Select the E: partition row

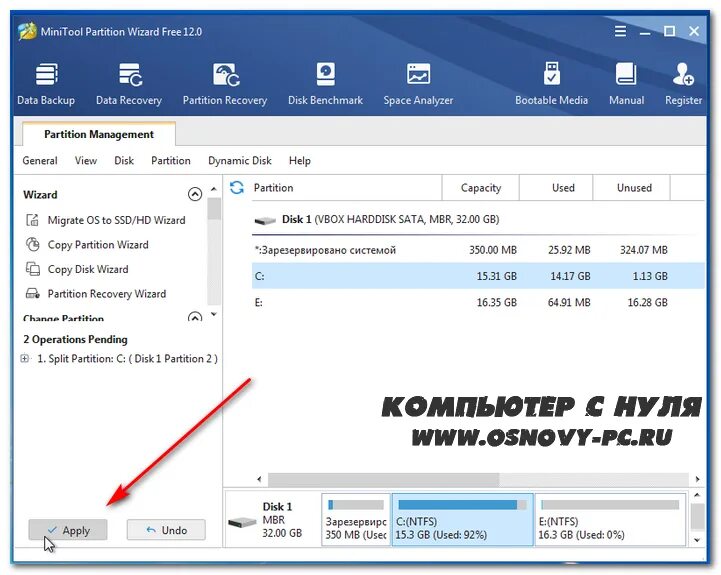pyautogui.click(x=478, y=302)
